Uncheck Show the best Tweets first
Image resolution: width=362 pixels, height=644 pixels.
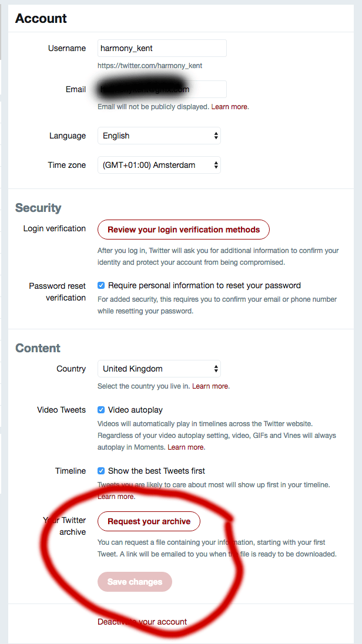point(101,471)
